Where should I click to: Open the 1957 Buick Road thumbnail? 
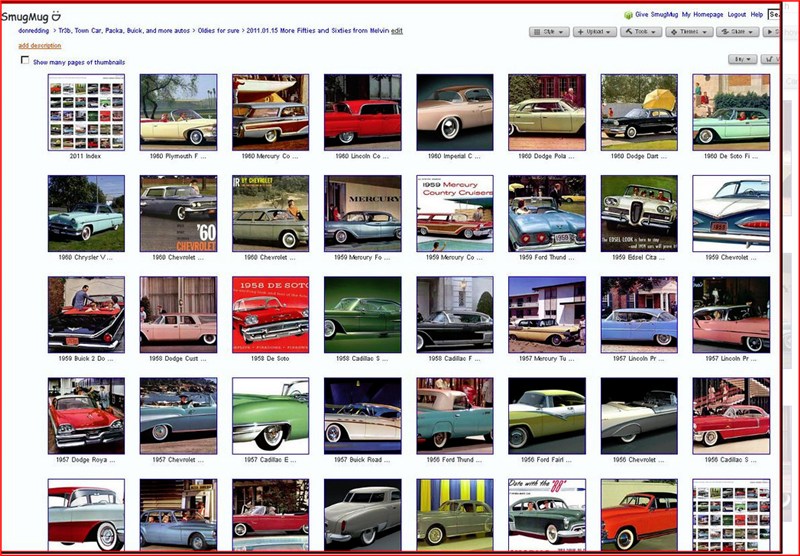[363, 416]
